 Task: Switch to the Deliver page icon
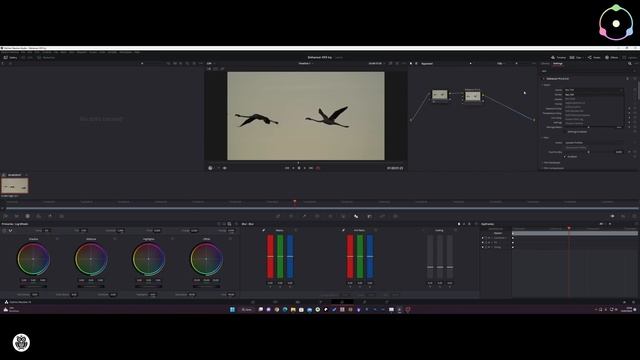coord(387,302)
